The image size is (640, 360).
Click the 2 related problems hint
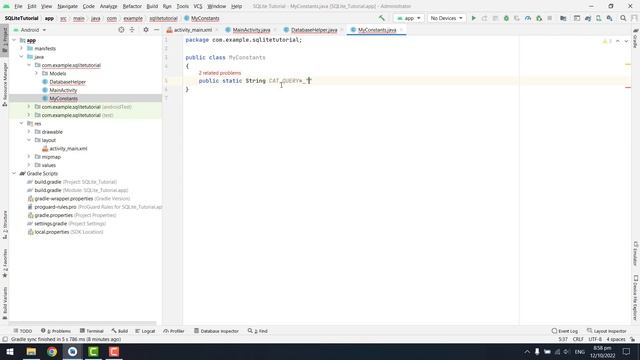[x=220, y=73]
